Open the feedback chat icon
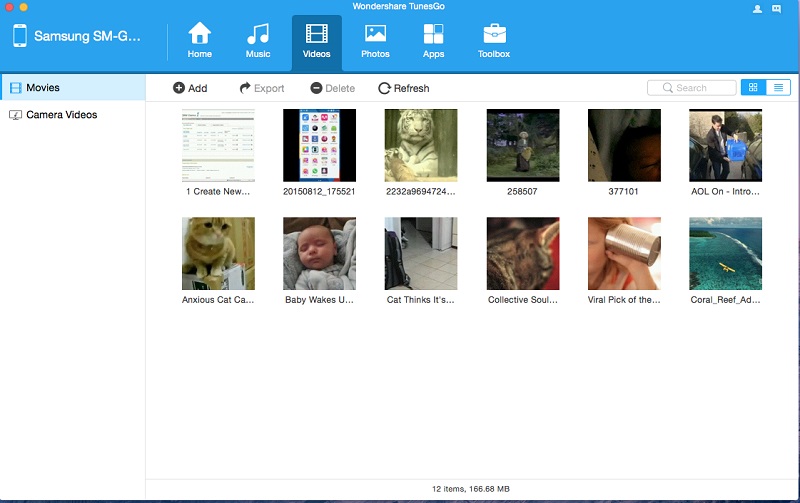Screen dimensions: 800x503 tap(777, 8)
